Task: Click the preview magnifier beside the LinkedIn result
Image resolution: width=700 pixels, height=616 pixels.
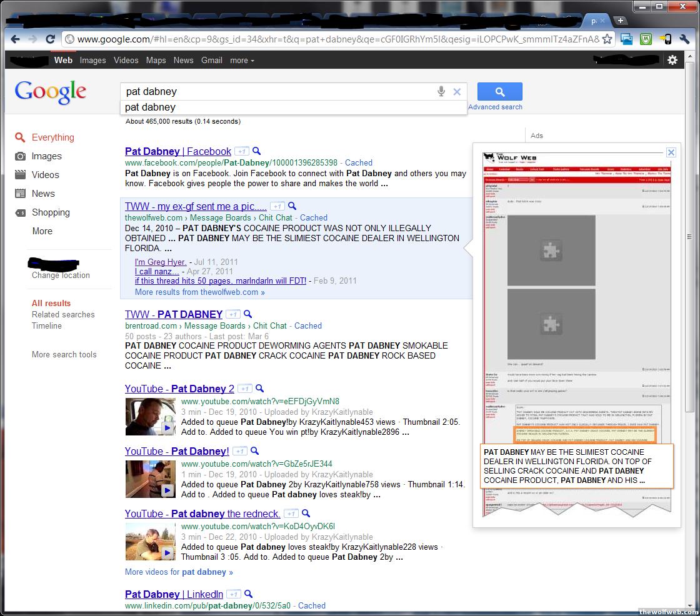Action: coord(248,594)
